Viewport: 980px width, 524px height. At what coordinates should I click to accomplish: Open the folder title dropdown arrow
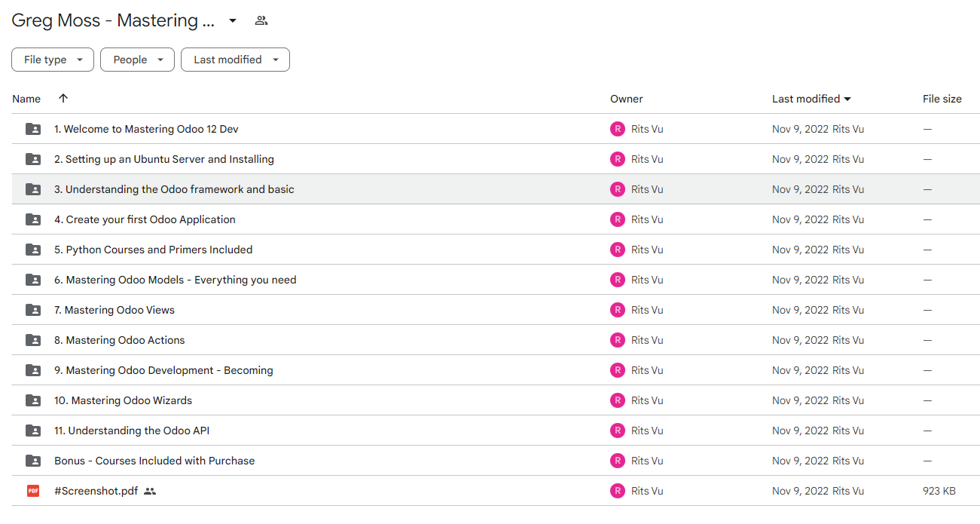click(x=233, y=21)
